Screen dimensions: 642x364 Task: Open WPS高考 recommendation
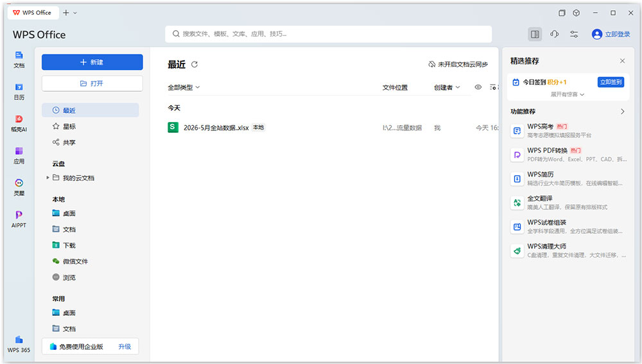coord(569,130)
